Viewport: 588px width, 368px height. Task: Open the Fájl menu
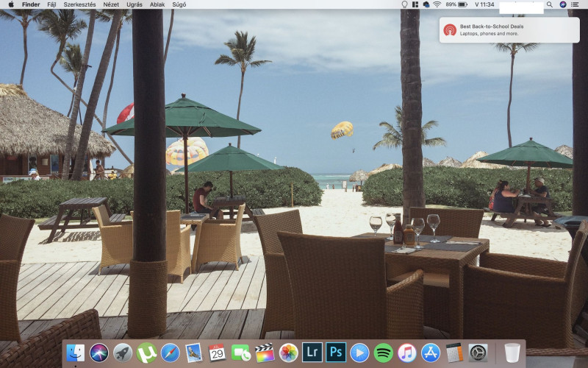(x=51, y=4)
